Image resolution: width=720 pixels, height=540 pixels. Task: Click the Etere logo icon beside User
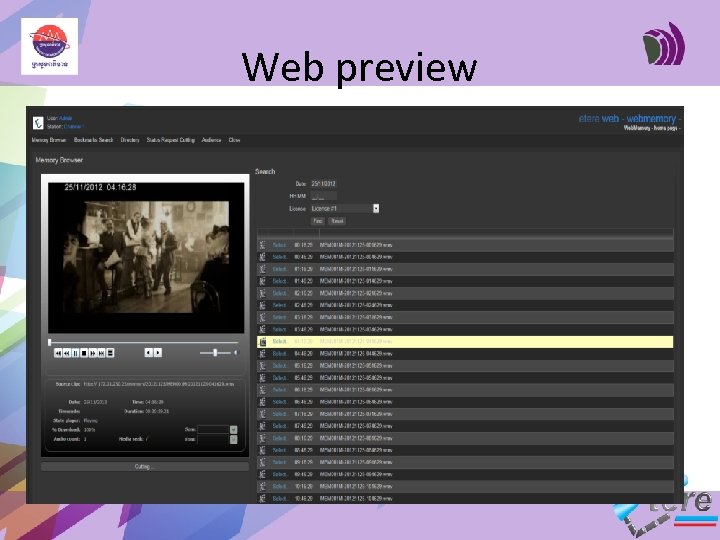click(38, 123)
